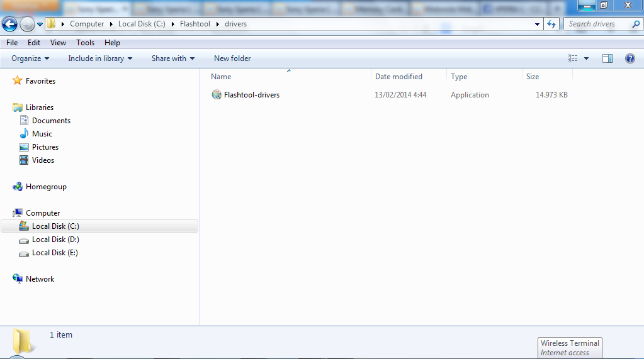Select Computer in navigation pane

pos(43,213)
